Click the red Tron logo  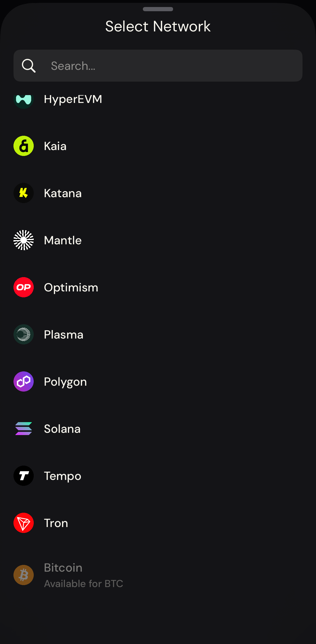24,523
